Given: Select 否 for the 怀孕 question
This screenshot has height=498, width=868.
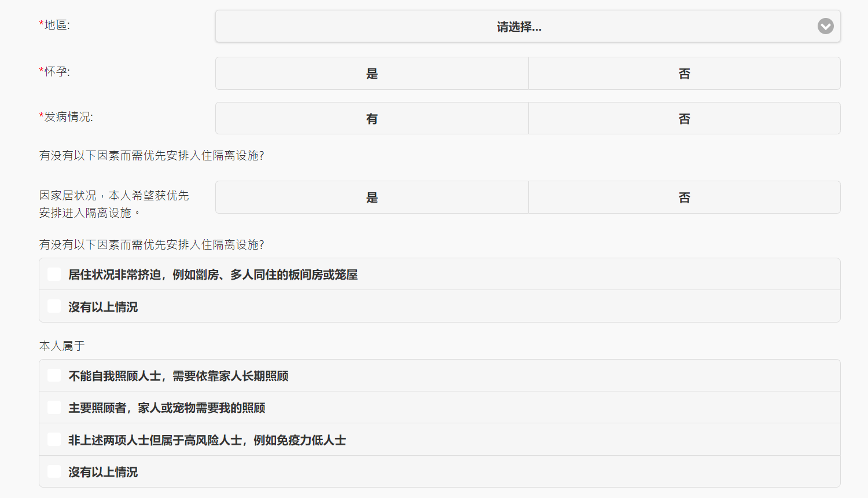Looking at the screenshot, I should [684, 74].
